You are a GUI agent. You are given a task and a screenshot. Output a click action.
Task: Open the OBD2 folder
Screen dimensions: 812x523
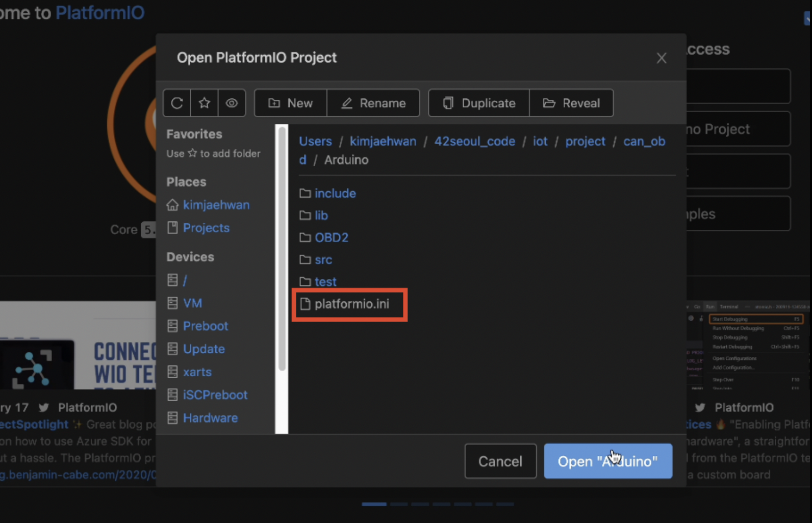pyautogui.click(x=332, y=238)
